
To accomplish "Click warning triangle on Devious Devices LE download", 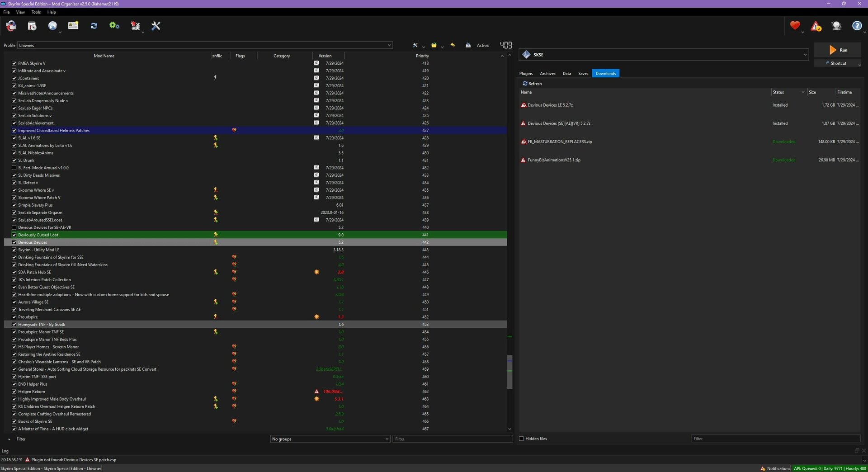I will pyautogui.click(x=524, y=105).
